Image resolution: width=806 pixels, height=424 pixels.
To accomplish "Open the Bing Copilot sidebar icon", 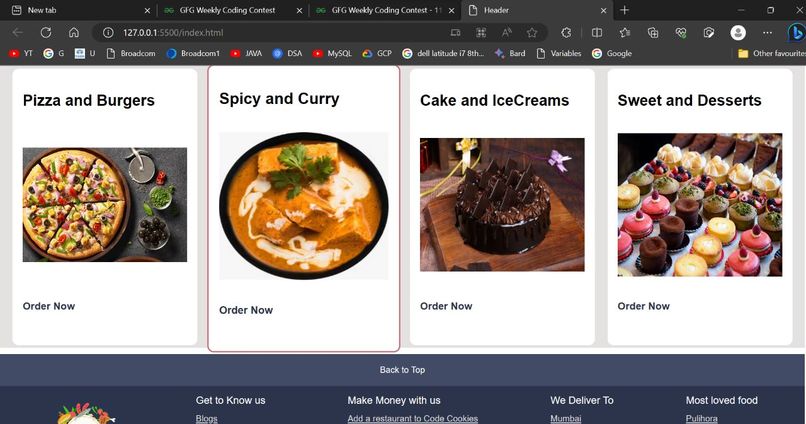I will 796,32.
